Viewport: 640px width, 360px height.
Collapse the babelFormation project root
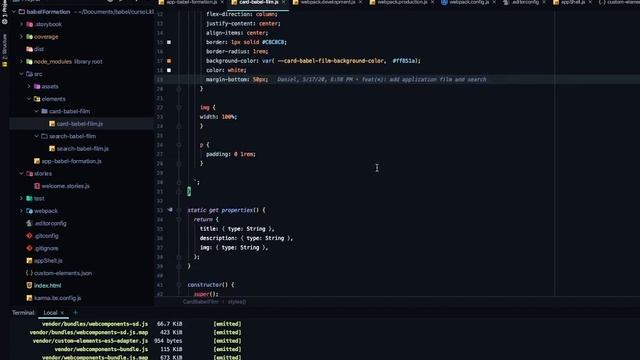(14, 12)
